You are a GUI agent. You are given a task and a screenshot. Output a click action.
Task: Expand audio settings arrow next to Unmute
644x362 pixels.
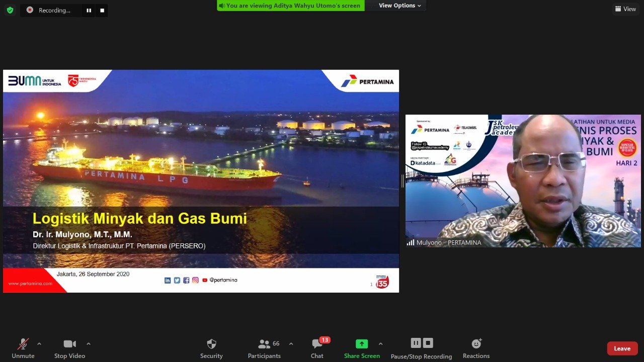39,344
